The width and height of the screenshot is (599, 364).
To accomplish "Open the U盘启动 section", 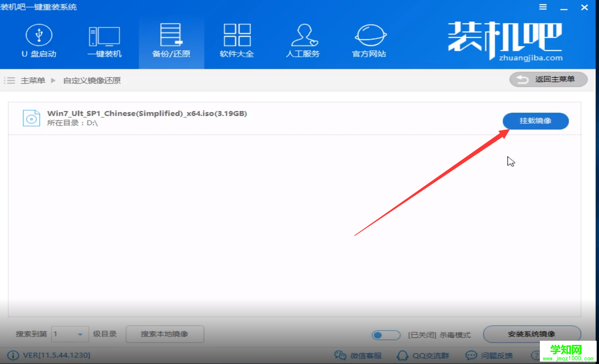I will pyautogui.click(x=39, y=42).
